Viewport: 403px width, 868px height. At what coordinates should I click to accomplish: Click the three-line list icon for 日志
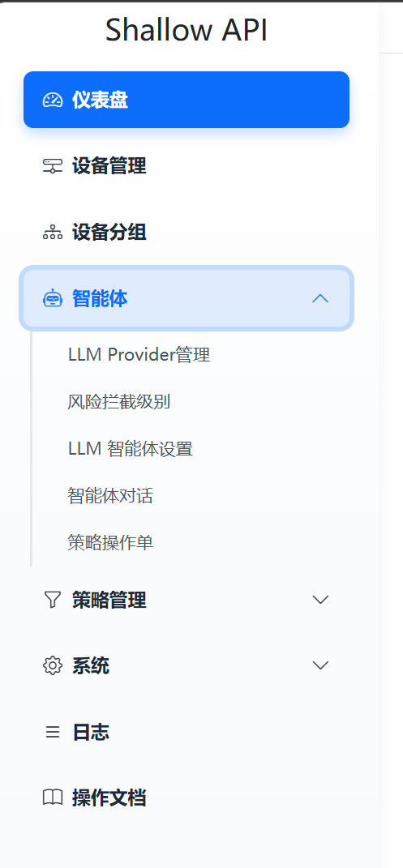(53, 733)
